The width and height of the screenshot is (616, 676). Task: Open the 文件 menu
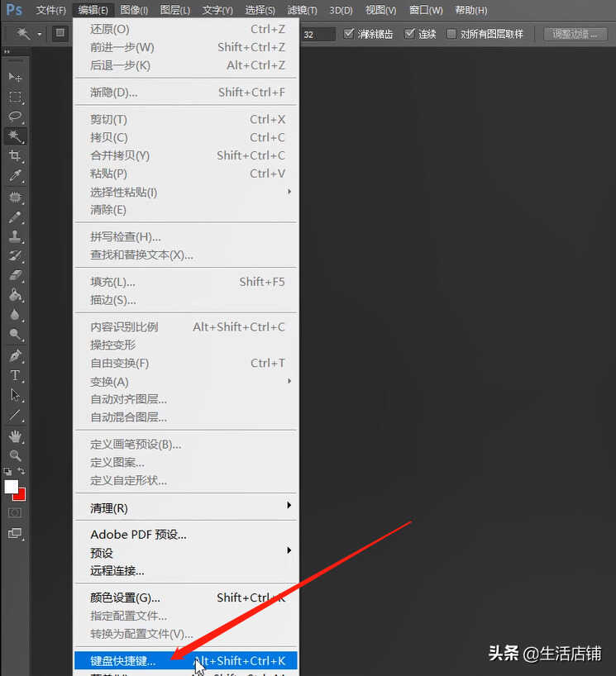(51, 10)
